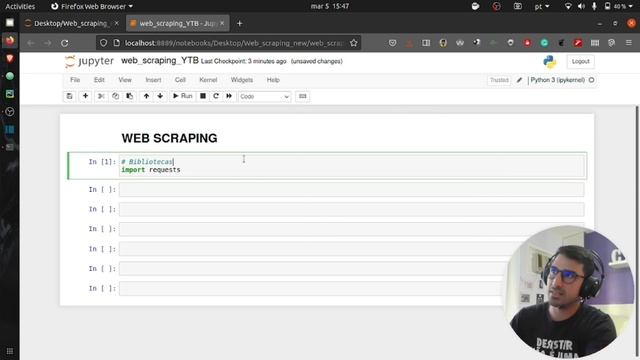640x360 pixels.
Task: Open the reader/sidebar view icon
Action: (426, 43)
